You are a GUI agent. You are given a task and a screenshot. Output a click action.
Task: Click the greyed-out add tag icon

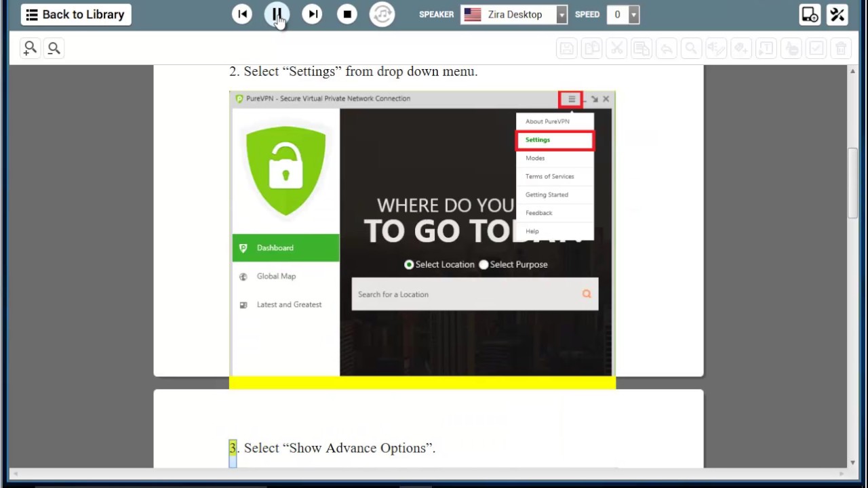[x=741, y=48]
